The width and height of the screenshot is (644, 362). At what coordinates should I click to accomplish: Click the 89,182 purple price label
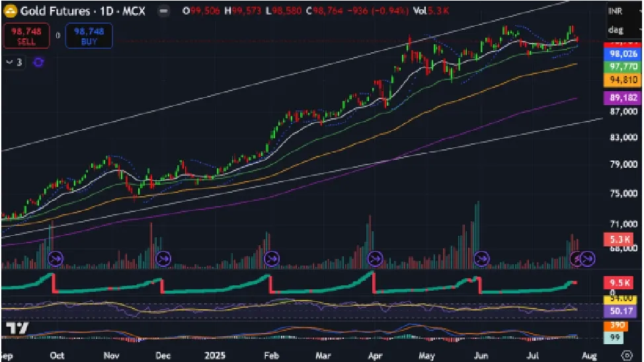pos(623,98)
